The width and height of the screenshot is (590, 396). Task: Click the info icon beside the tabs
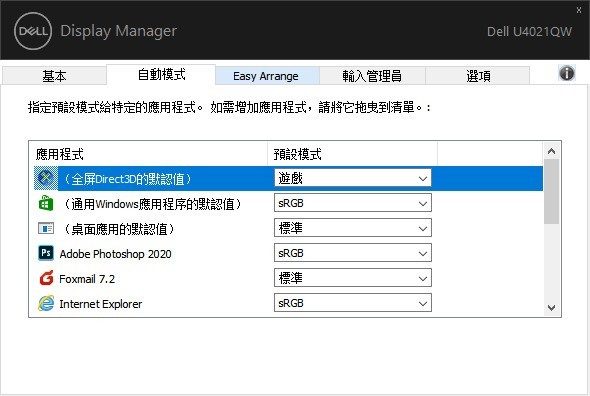tap(567, 73)
